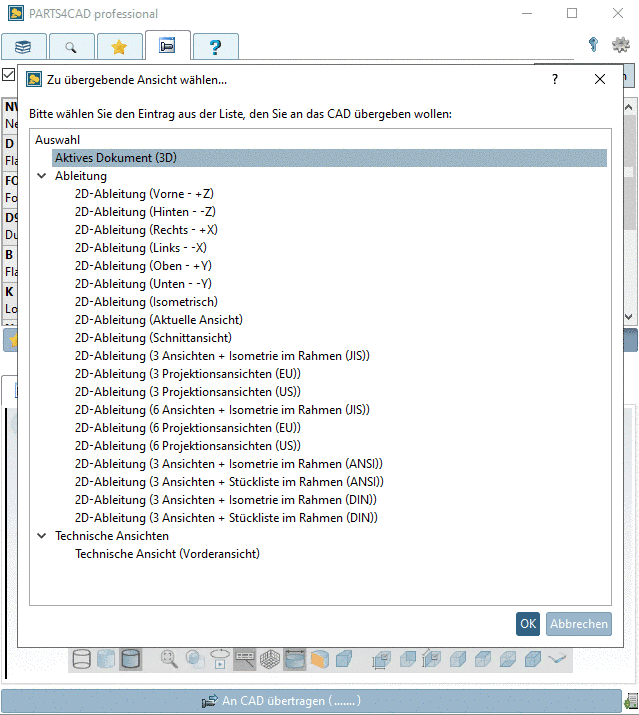639x715 pixels.
Task: Select 6 Projektionsansichten (US) entry
Action: [x=187, y=446]
